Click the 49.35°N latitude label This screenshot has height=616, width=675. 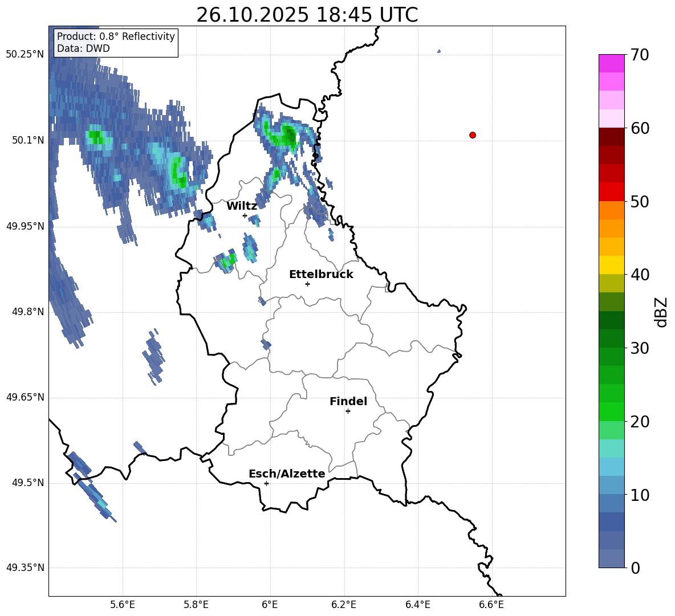tap(25, 568)
